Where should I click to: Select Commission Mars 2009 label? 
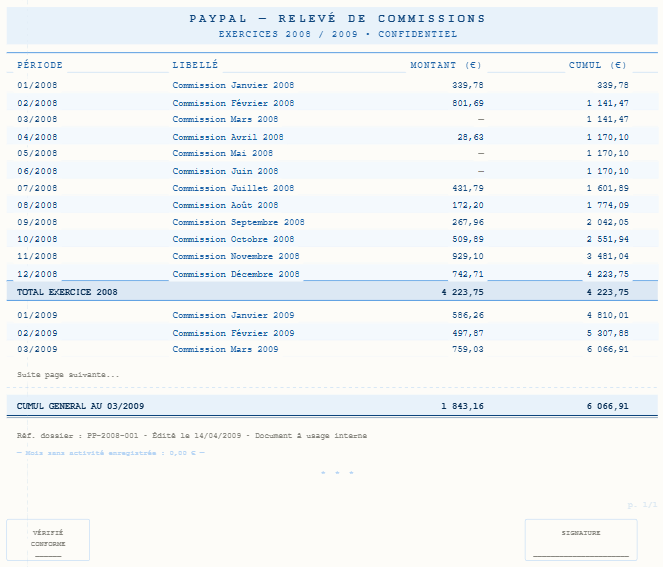coord(225,349)
